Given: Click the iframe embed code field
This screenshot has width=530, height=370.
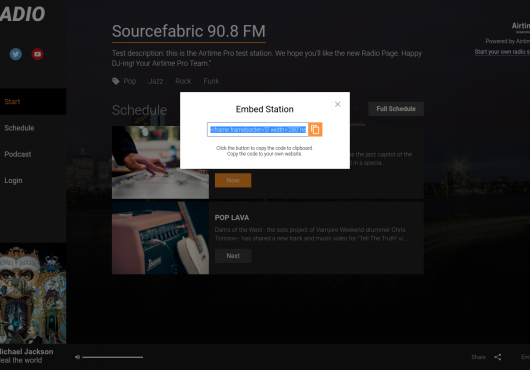Looking at the screenshot, I should pyautogui.click(x=258, y=129).
